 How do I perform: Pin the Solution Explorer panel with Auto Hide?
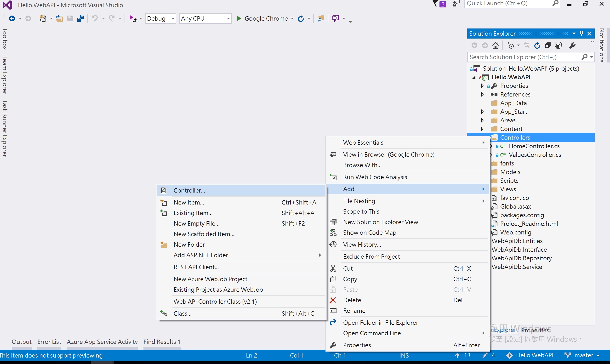(x=581, y=33)
